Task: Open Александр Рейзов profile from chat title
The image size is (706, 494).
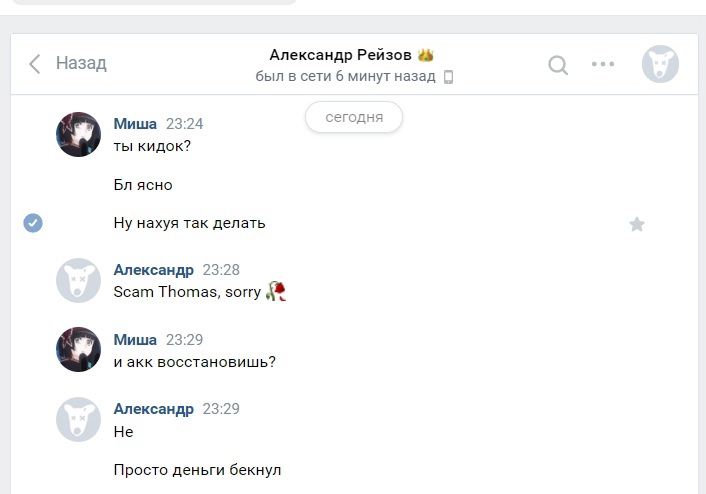Action: click(x=340, y=55)
